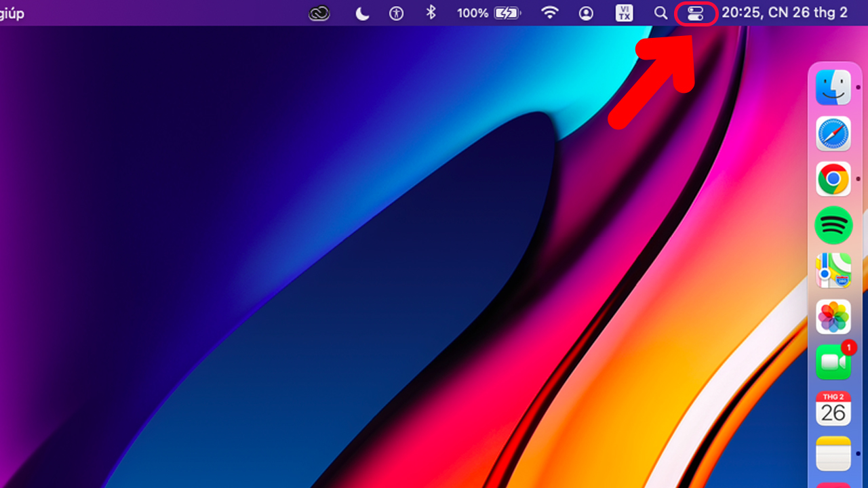Open Spotify from the Dock
Image resolution: width=868 pixels, height=488 pixels.
[833, 225]
